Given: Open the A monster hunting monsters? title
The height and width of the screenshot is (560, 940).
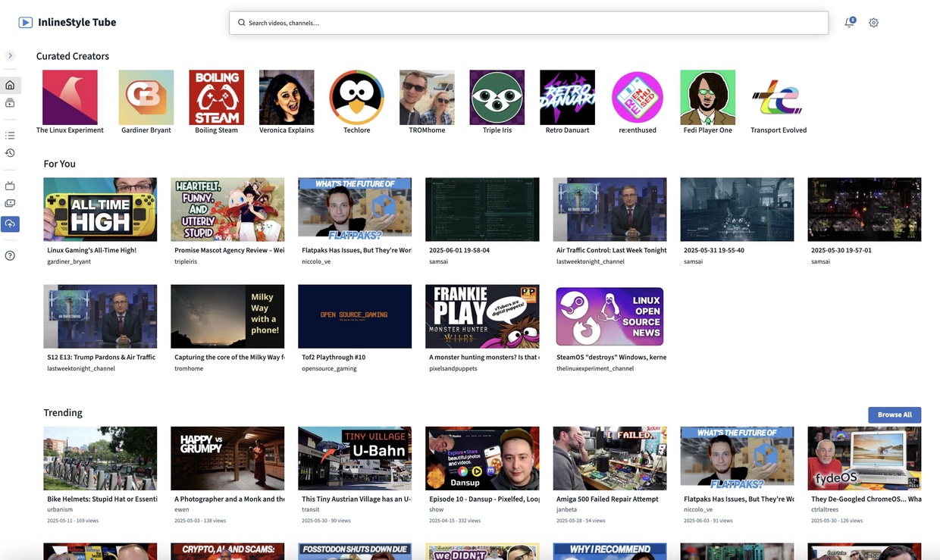Looking at the screenshot, I should [x=484, y=357].
